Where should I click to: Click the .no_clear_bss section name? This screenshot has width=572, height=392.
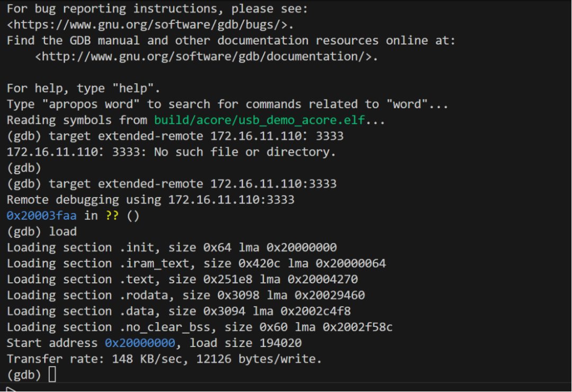167,327
